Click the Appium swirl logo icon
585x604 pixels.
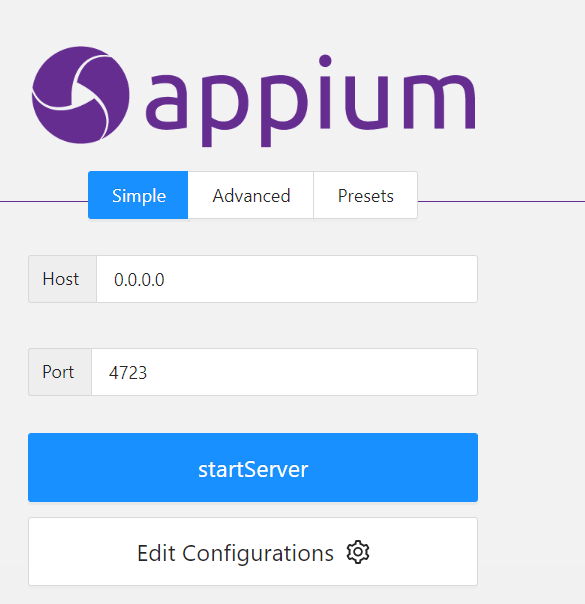[x=80, y=95]
